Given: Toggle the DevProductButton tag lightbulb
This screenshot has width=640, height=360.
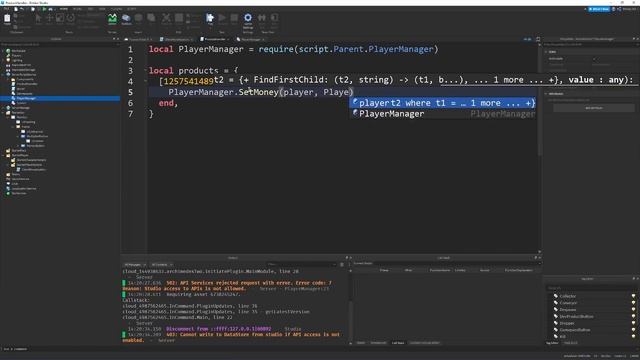Looking at the screenshot, I should (633, 316).
